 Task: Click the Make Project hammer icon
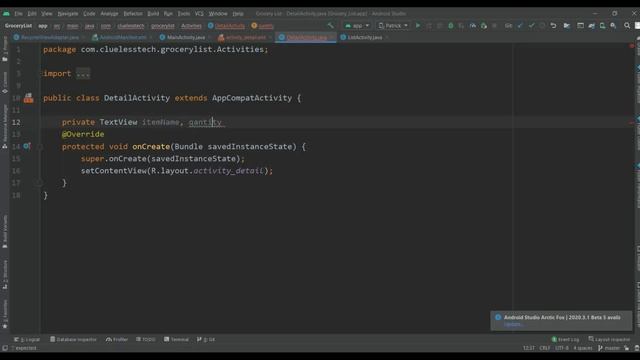tap(330, 25)
